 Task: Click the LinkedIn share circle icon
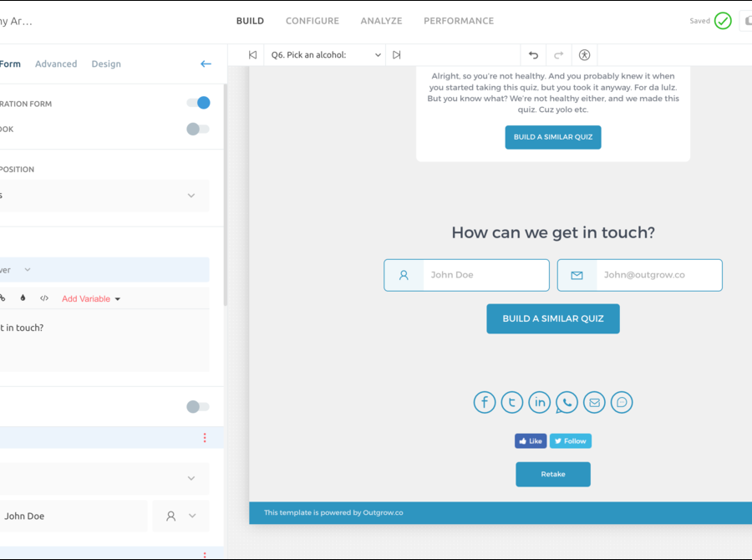540,402
